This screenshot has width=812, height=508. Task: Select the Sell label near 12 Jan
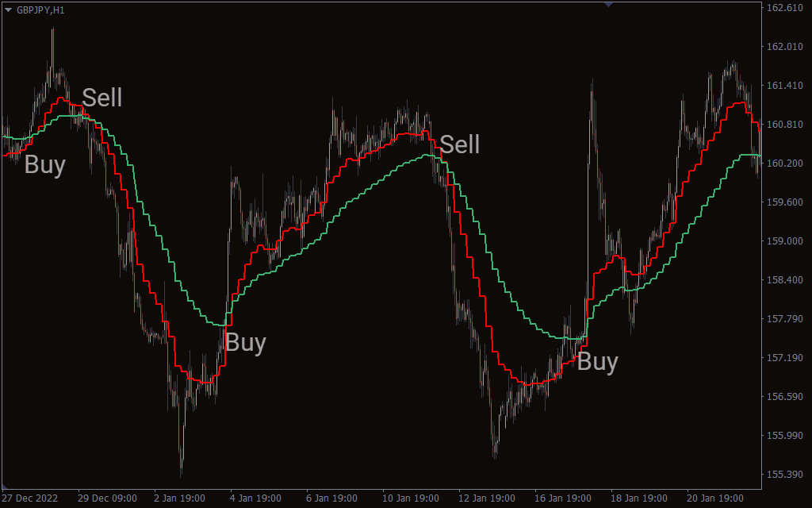point(459,144)
